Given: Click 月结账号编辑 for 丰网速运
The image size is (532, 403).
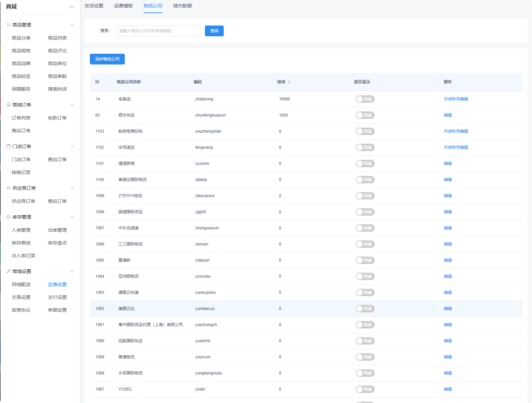Looking at the screenshot, I should (x=456, y=147).
